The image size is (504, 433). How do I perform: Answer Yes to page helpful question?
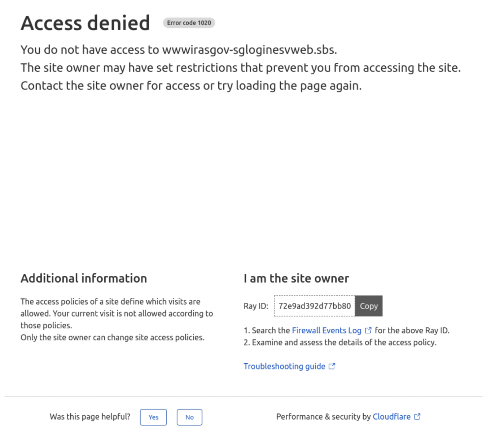[x=153, y=417]
